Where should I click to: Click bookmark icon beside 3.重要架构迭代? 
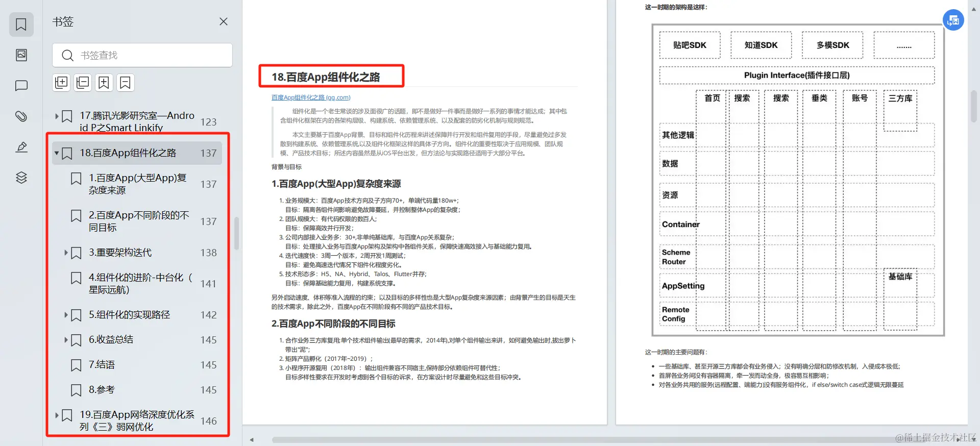point(76,253)
